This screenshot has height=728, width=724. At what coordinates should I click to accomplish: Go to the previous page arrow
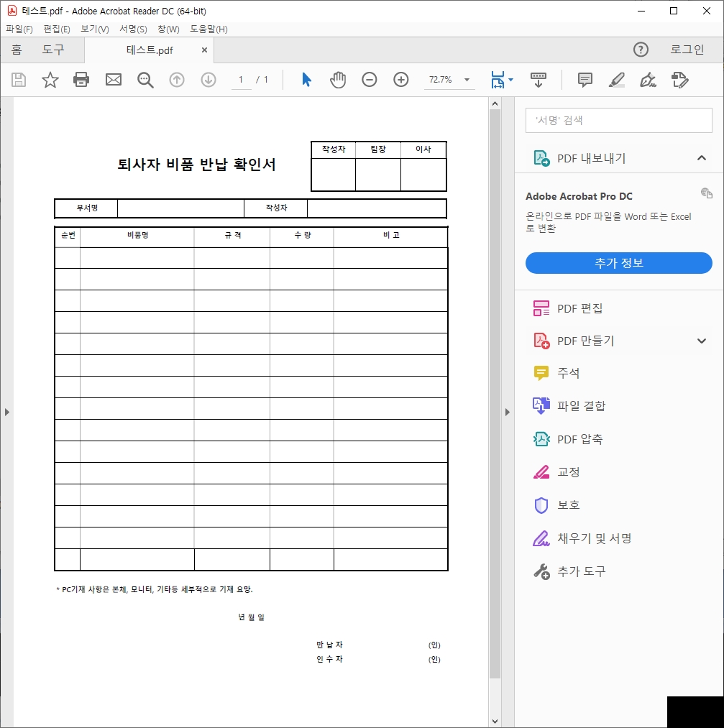(176, 80)
